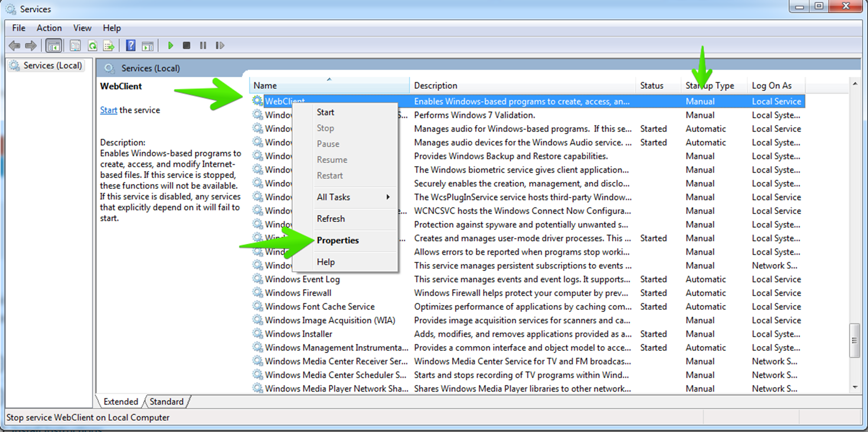The width and height of the screenshot is (868, 432).
Task: Select the Windows Firewall service row
Action: (298, 292)
